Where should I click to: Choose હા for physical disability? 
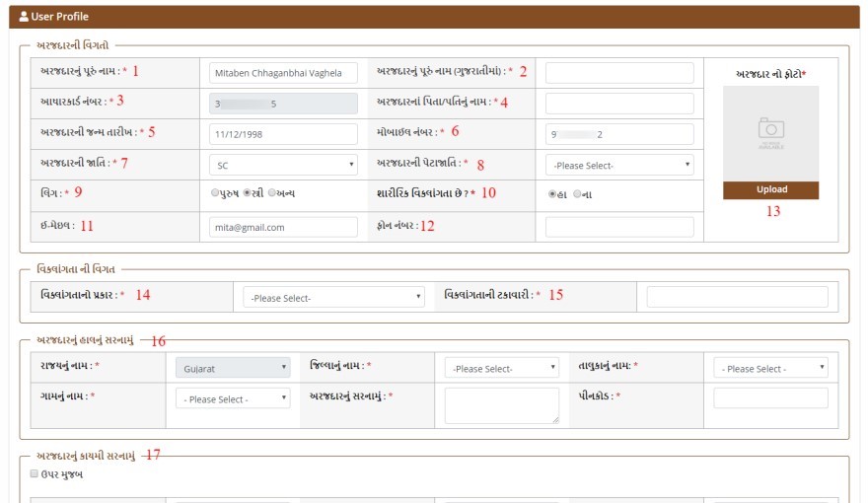click(x=552, y=194)
